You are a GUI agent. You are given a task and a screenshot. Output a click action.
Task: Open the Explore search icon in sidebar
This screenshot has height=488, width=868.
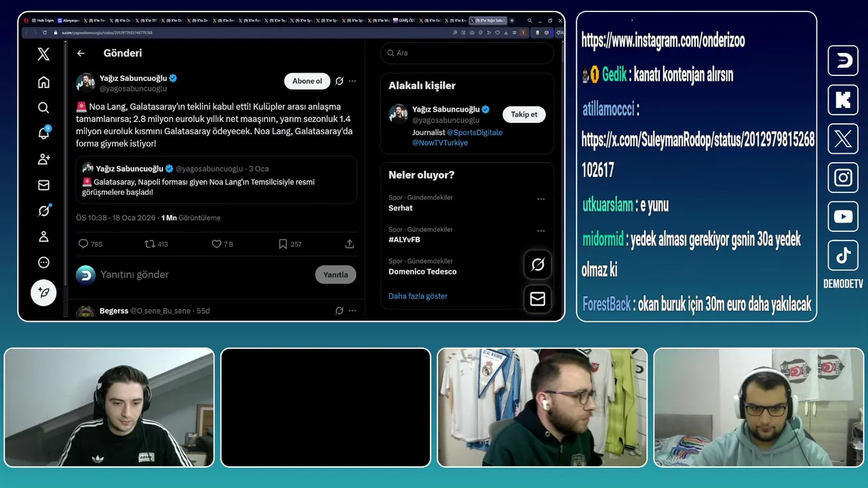[x=43, y=108]
